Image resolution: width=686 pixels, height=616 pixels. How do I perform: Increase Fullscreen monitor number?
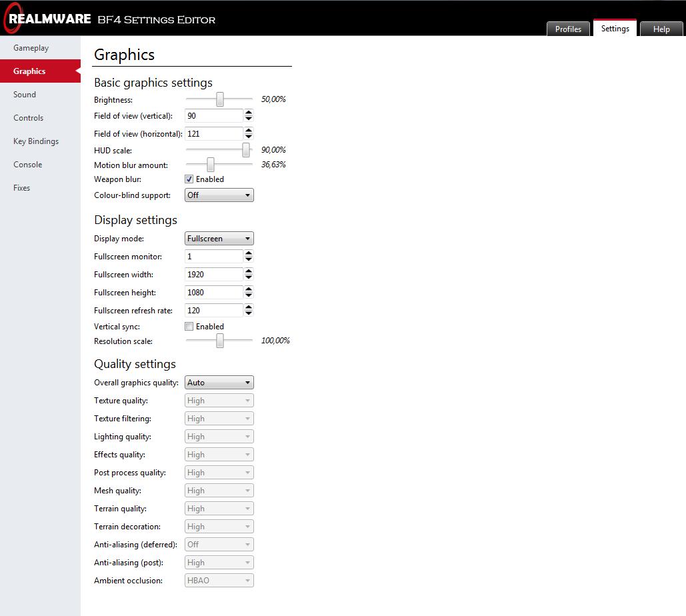pyautogui.click(x=249, y=253)
